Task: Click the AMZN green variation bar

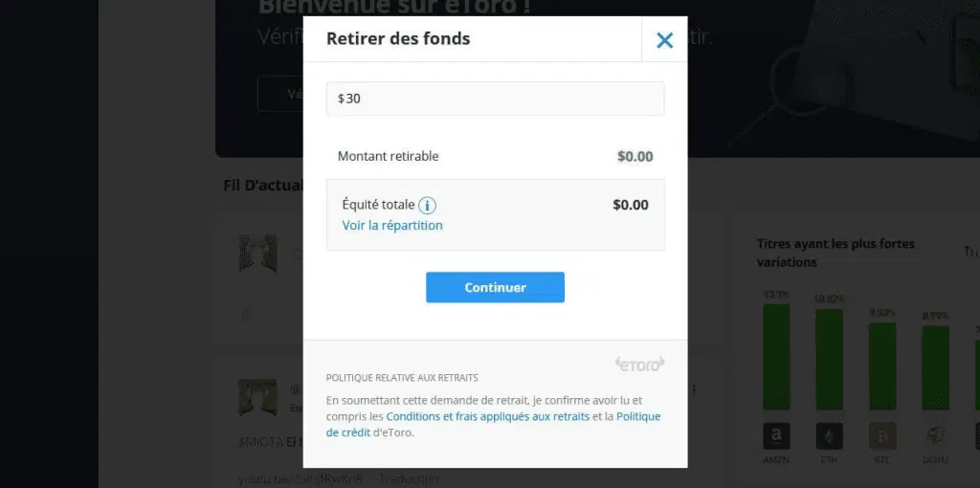Action: pos(776,357)
